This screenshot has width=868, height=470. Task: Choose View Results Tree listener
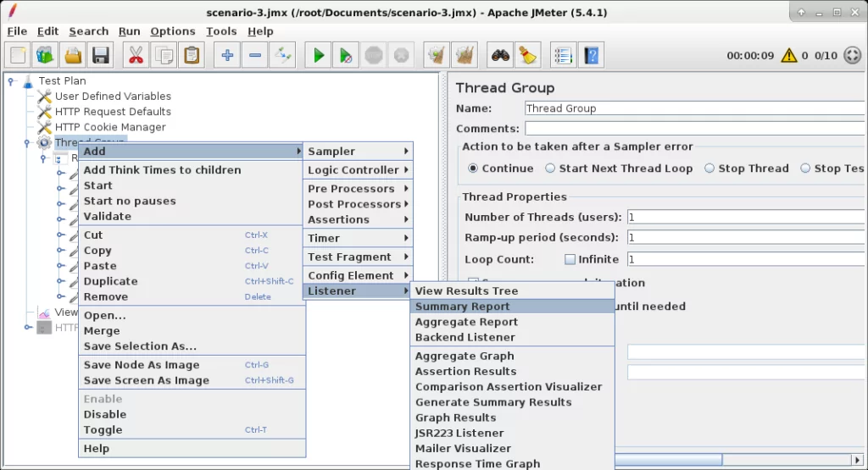[513, 291]
